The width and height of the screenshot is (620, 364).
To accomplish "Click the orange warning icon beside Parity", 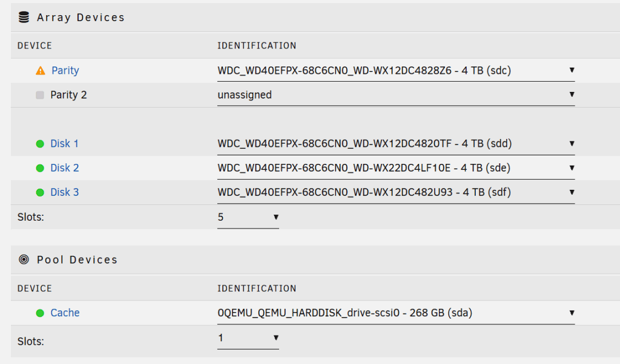I will 41,71.
